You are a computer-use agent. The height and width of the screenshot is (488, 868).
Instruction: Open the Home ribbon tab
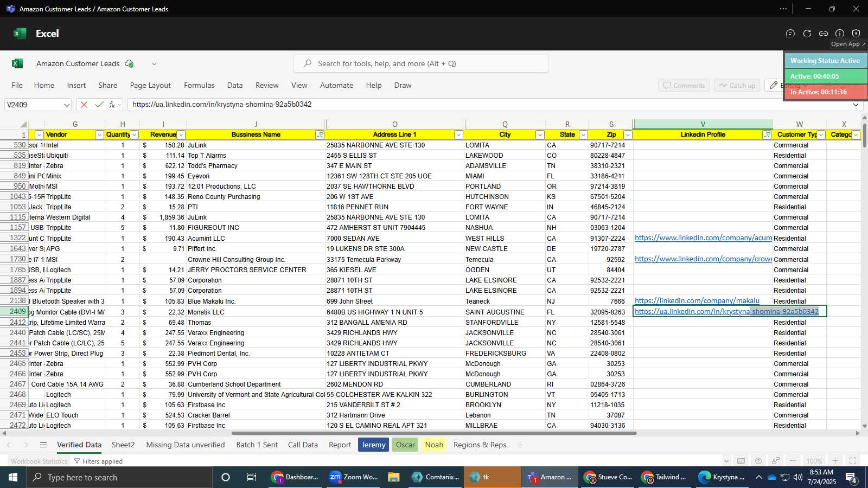[x=44, y=85]
